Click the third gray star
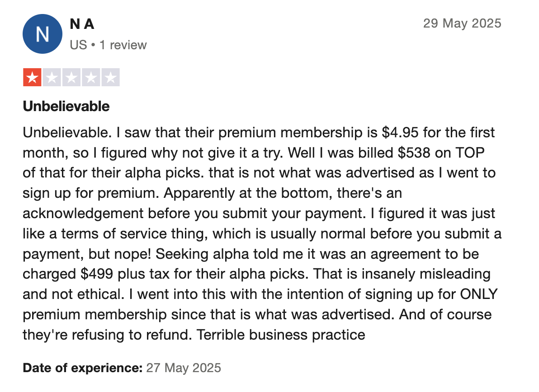Viewport: 539px width, 392px height. [x=71, y=77]
